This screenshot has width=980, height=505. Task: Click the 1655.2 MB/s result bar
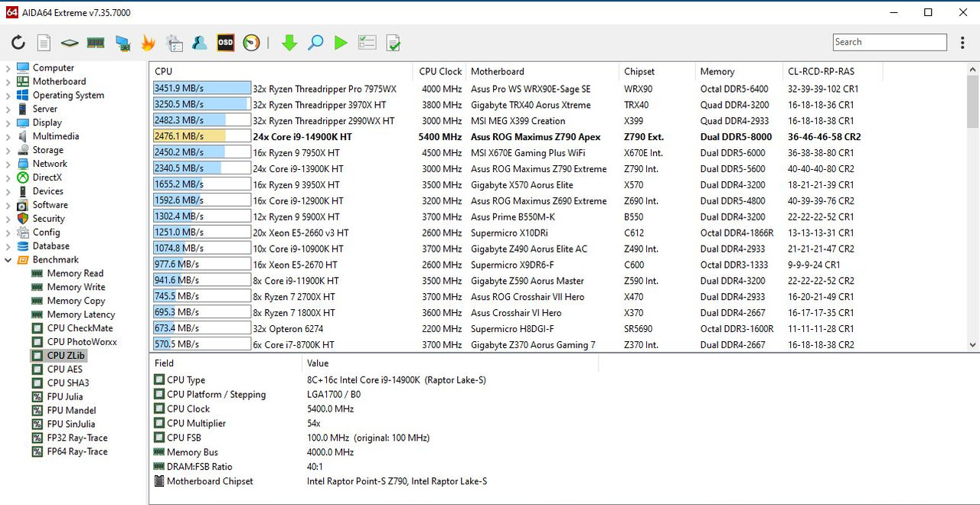pyautogui.click(x=202, y=185)
